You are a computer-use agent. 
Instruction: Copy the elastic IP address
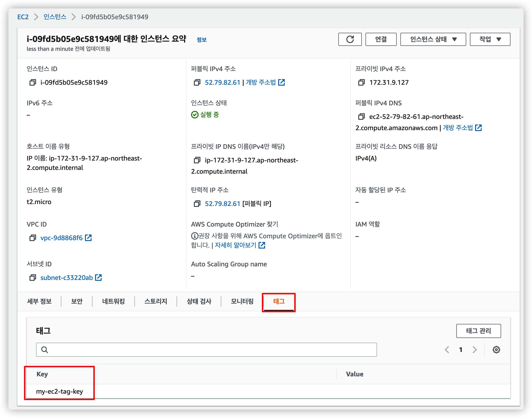pyautogui.click(x=197, y=204)
